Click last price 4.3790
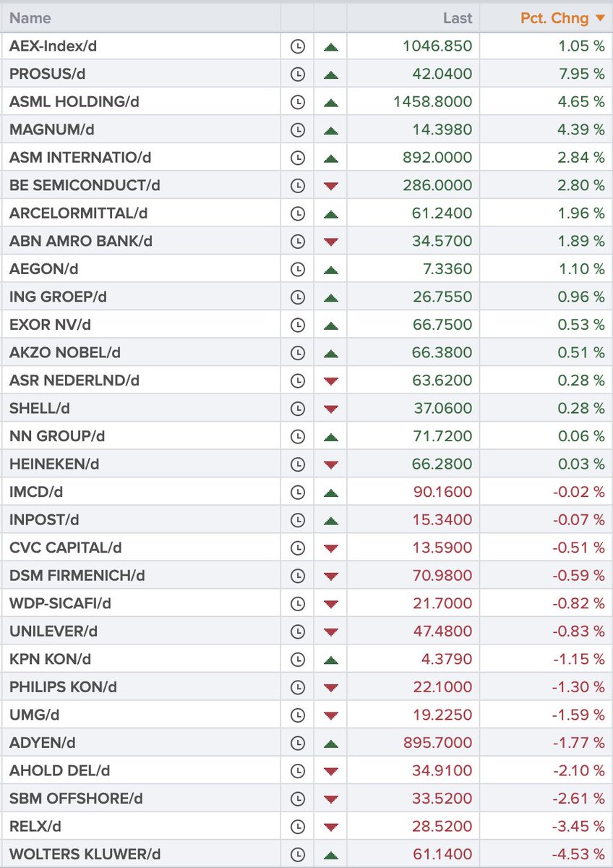This screenshot has height=868, width=613. 447,660
